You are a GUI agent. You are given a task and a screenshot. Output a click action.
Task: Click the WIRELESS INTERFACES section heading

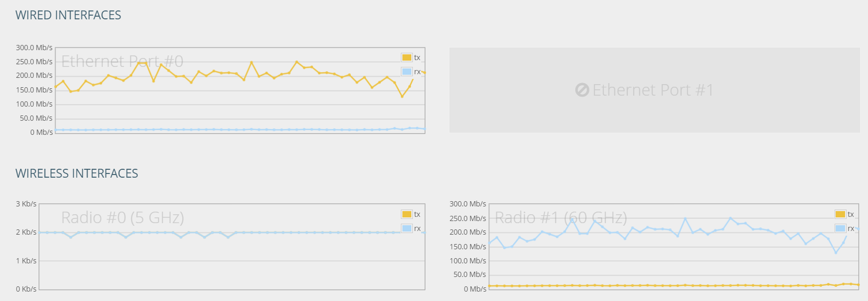coord(77,173)
